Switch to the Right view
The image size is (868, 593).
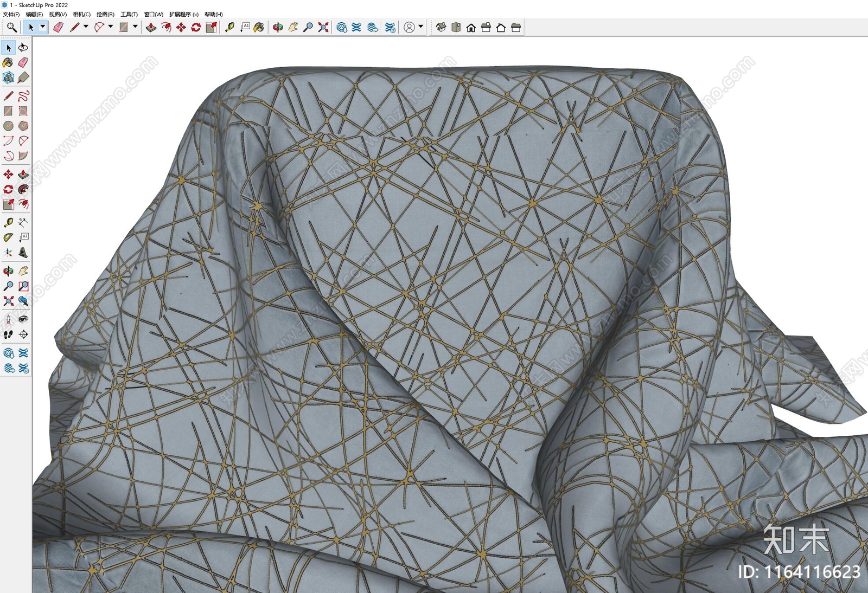(486, 27)
